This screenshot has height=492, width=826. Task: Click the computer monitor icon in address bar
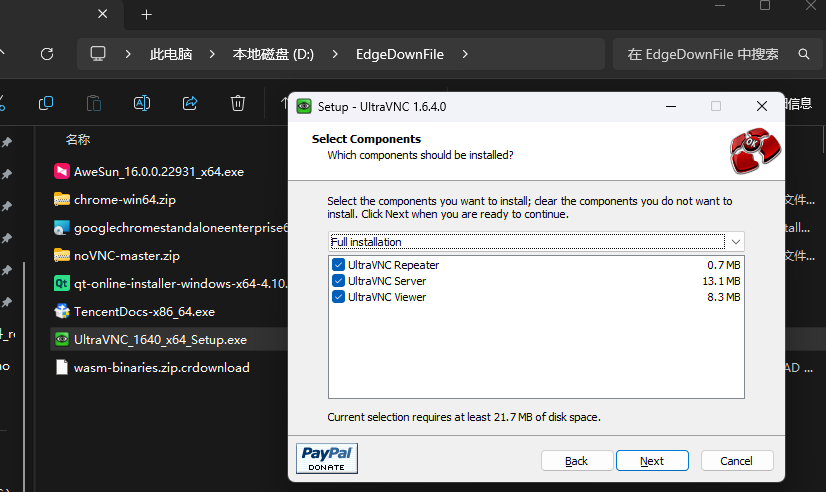98,54
